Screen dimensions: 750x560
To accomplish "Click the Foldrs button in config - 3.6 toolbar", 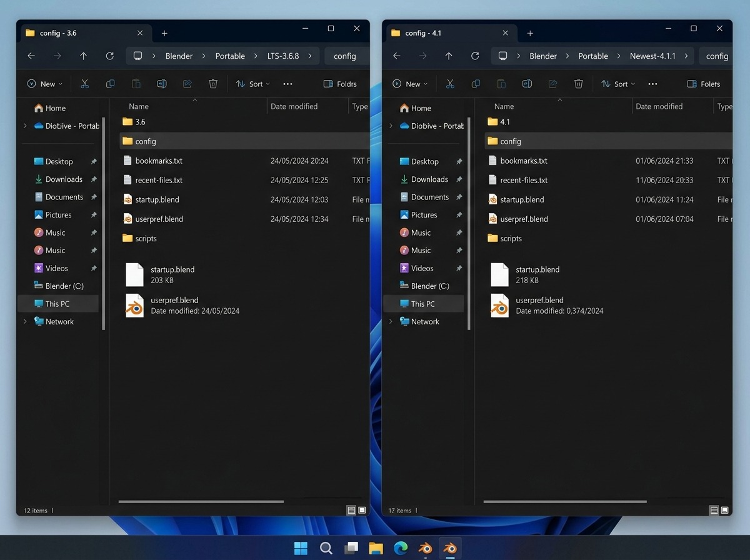I will [x=341, y=84].
